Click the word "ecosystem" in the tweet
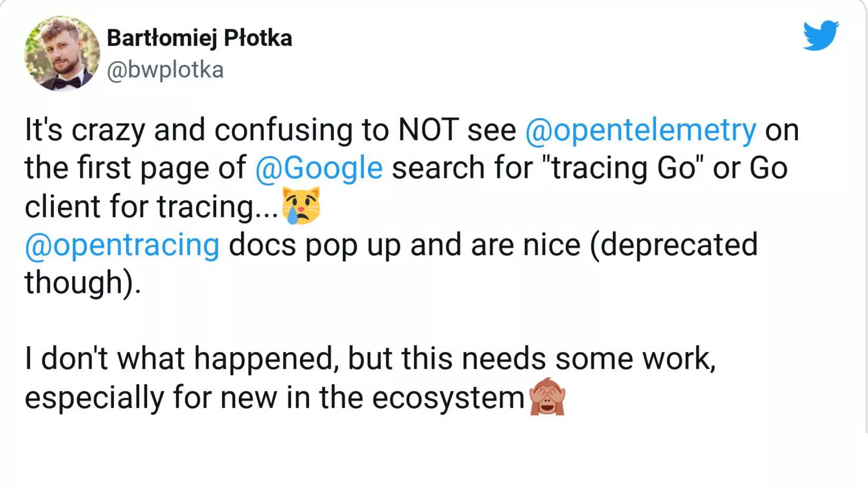 click(x=448, y=397)
